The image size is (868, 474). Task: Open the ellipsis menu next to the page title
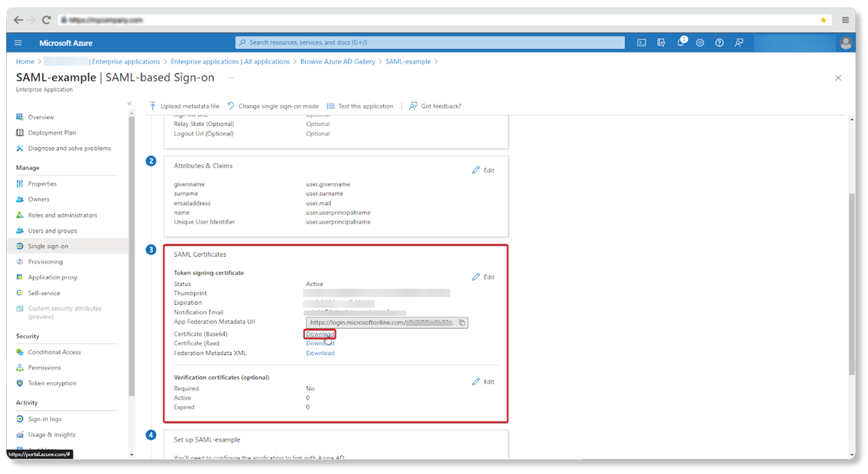click(x=230, y=78)
